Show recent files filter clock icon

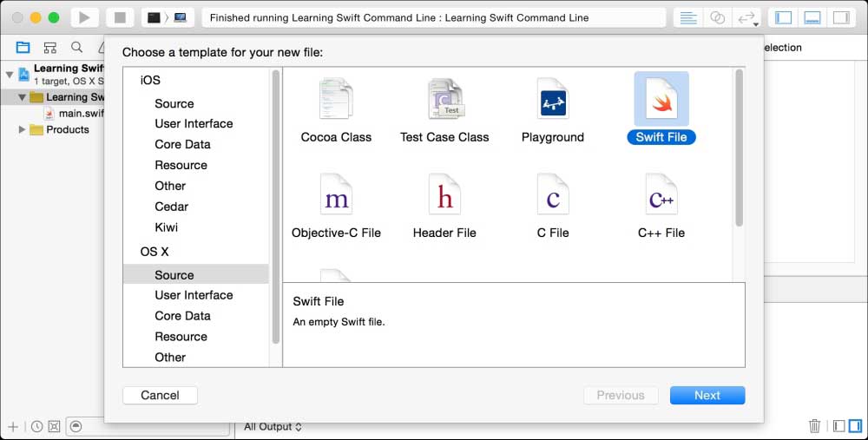(x=36, y=427)
